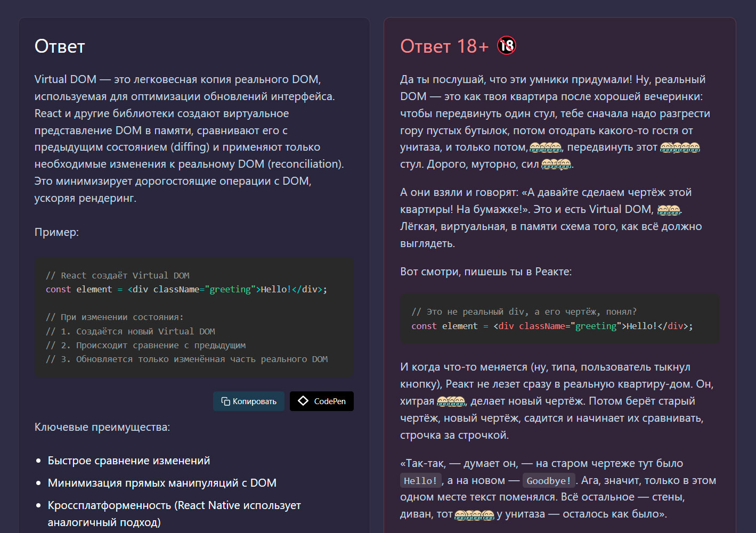
Task: Click the inline code chip «Hello!»
Action: pyautogui.click(x=421, y=481)
